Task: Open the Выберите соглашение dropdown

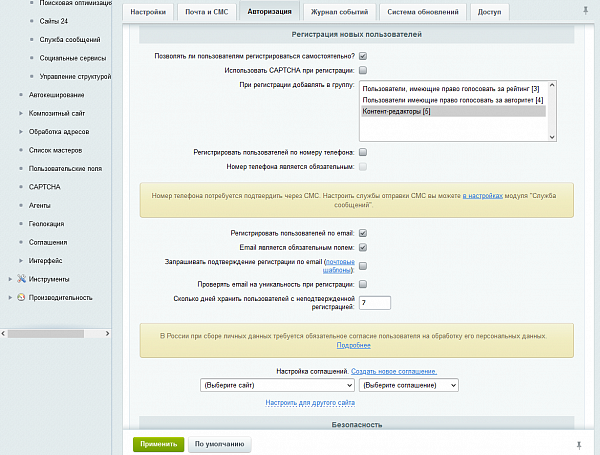Action: pyautogui.click(x=408, y=384)
